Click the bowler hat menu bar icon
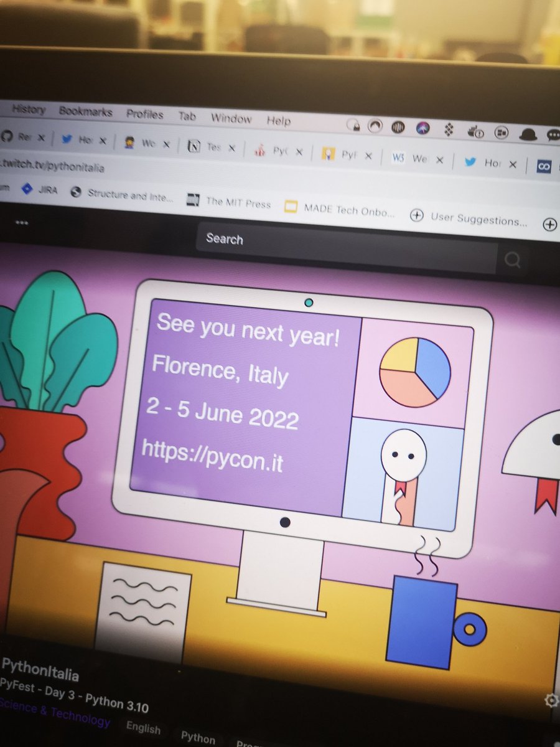This screenshot has width=560, height=747. coord(528,134)
